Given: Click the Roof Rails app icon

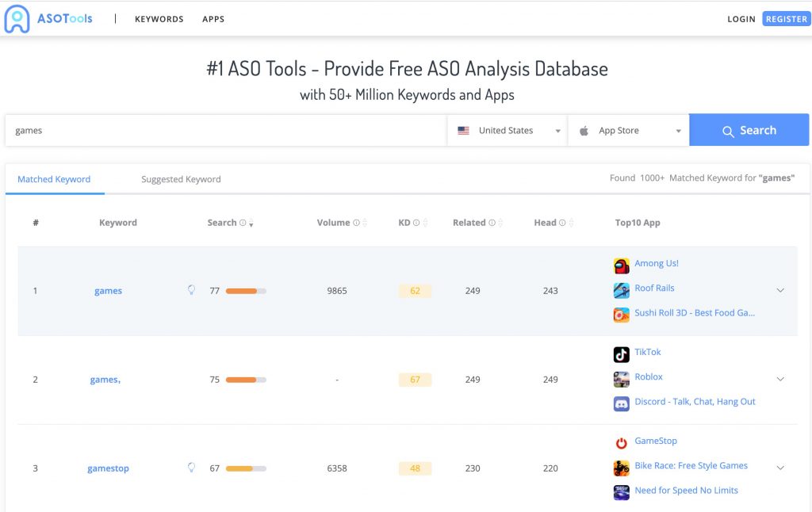Looking at the screenshot, I should tap(621, 290).
